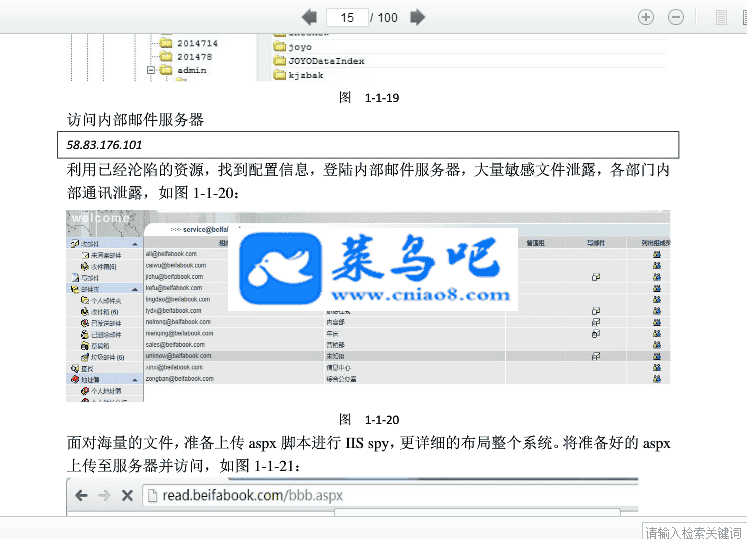
Task: Click the JOYODataIndex folder in figure
Action: point(320,61)
